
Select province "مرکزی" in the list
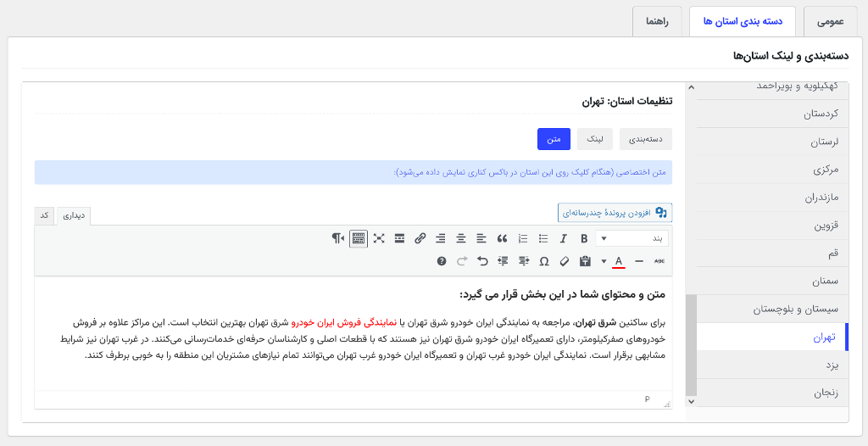coord(772,170)
